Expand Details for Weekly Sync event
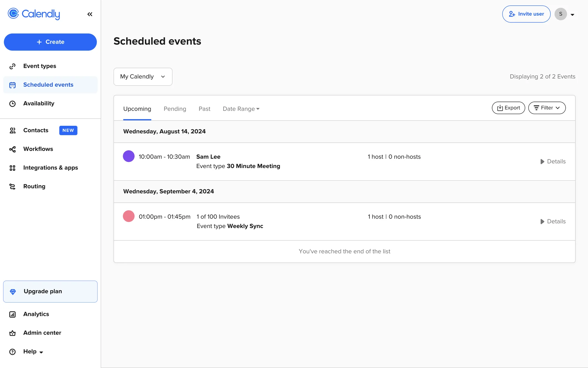588x368 pixels. (553, 221)
